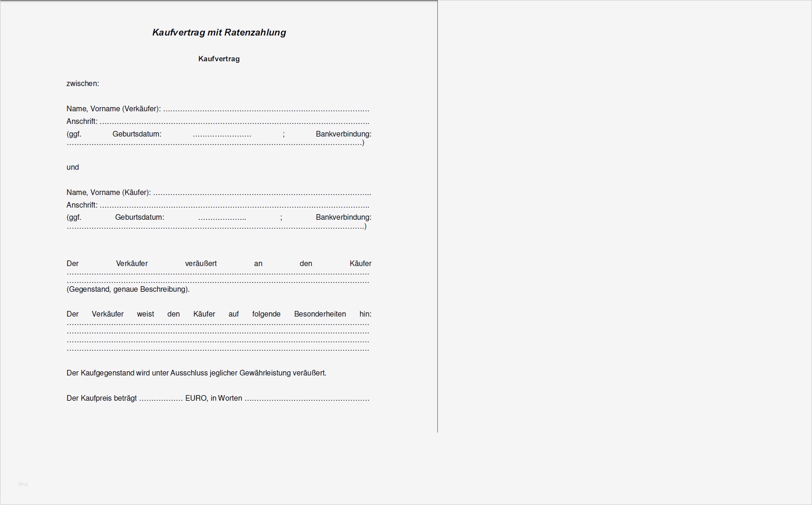Click "Anschrift:" below the Käufer name line

(82, 205)
